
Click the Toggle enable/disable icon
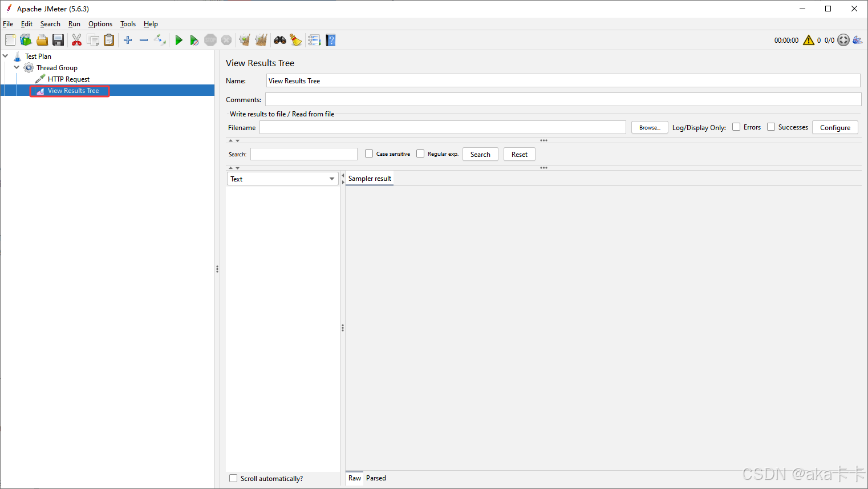pos(160,40)
